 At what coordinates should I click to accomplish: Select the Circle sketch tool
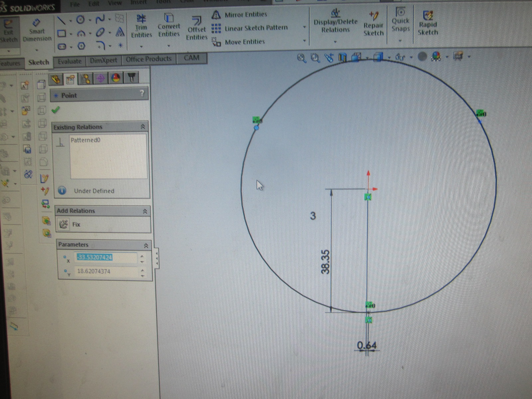[80, 20]
